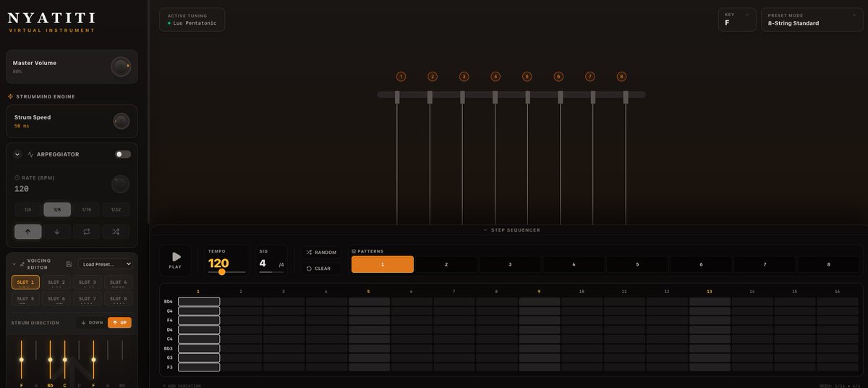Toggle the Arpeggiator on/off switch
This screenshot has width=868, height=388.
(123, 154)
